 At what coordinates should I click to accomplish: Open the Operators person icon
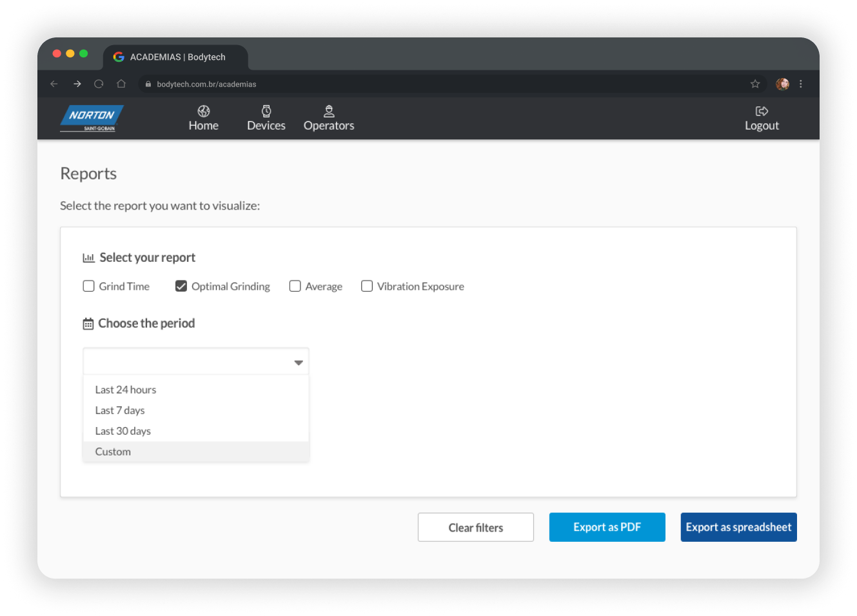pos(329,111)
